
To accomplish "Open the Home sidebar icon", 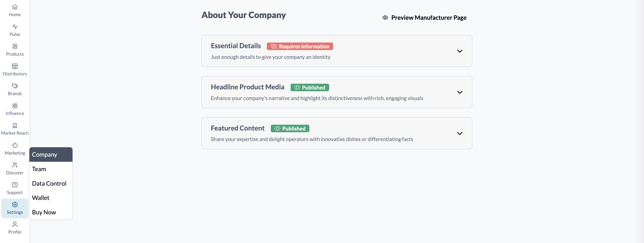I will tap(15, 7).
